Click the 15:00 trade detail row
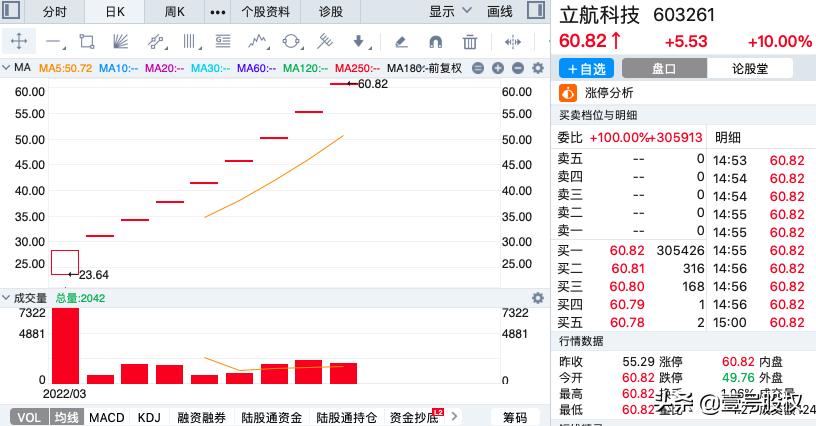The height and width of the screenshot is (426, 816). tap(759, 322)
